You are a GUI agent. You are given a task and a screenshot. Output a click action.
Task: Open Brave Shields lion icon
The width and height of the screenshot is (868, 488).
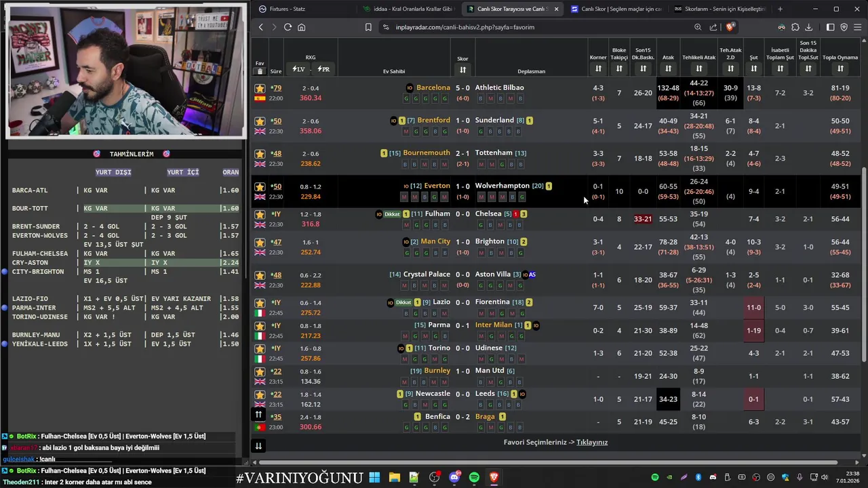730,27
